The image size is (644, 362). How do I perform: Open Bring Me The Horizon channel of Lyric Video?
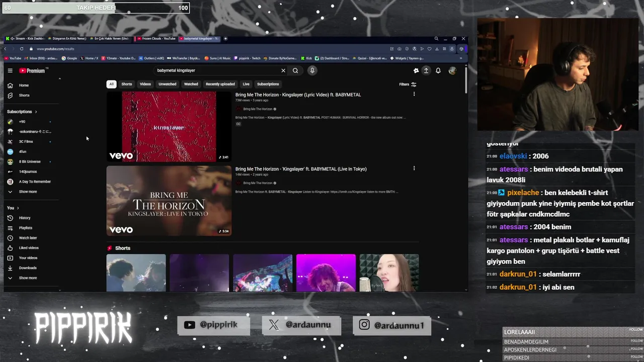click(x=258, y=109)
